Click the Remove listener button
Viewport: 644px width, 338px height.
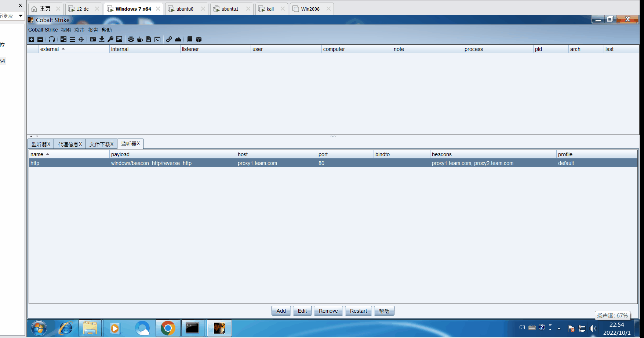pyautogui.click(x=328, y=311)
